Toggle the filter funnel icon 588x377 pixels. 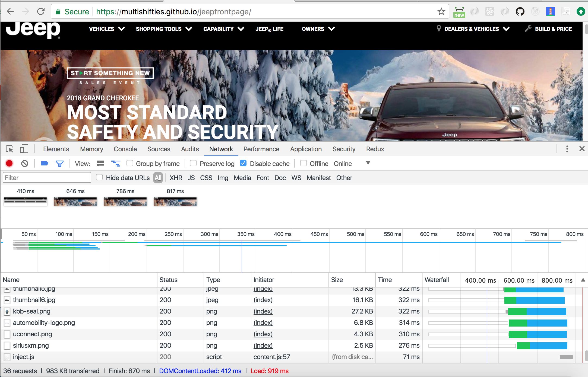click(59, 164)
